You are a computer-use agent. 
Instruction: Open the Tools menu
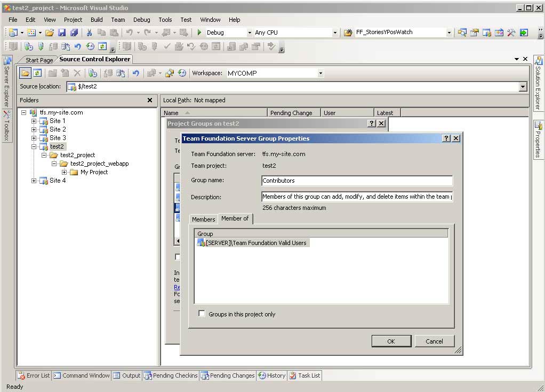[x=165, y=20]
